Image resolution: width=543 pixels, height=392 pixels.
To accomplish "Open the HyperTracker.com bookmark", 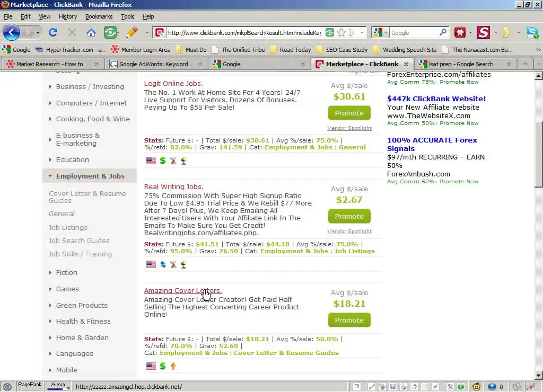I will pos(71,50).
